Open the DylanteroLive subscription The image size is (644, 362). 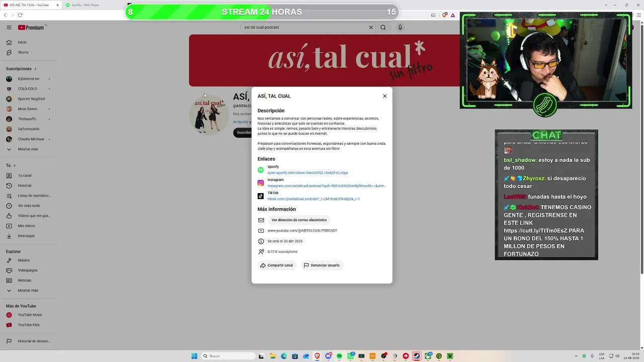point(29,79)
